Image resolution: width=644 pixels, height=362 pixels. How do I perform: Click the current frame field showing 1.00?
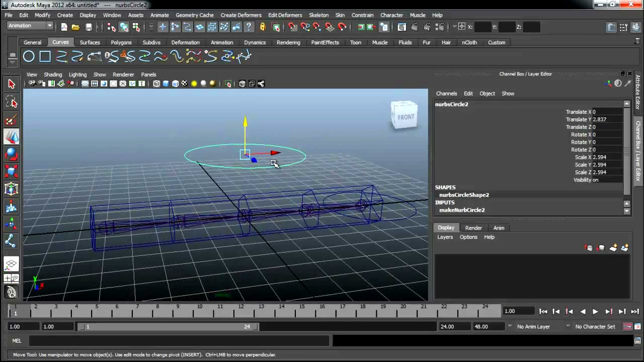tap(518, 311)
